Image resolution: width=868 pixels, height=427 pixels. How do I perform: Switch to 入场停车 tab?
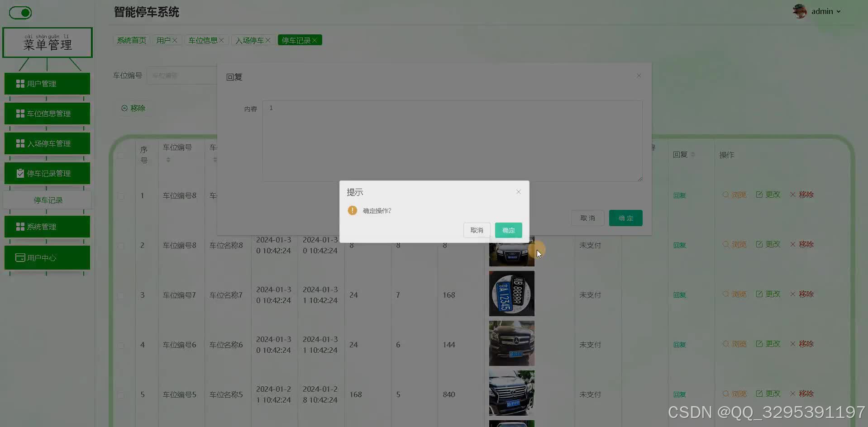coord(249,40)
